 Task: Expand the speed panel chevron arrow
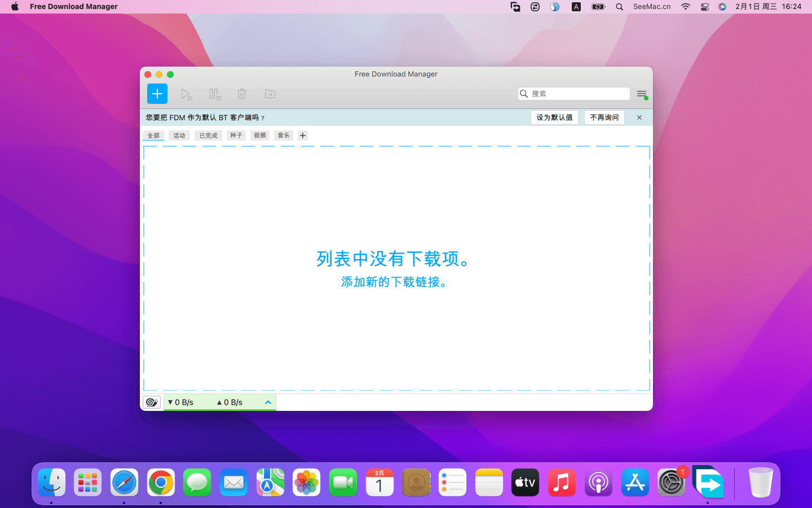click(x=268, y=402)
